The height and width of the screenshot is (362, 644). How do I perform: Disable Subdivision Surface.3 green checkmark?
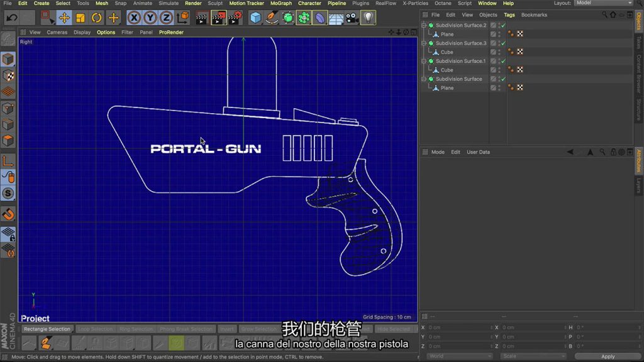point(504,43)
